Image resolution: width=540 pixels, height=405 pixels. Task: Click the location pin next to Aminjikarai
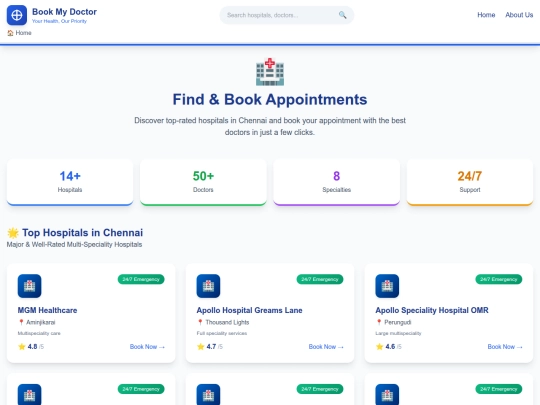pos(21,322)
